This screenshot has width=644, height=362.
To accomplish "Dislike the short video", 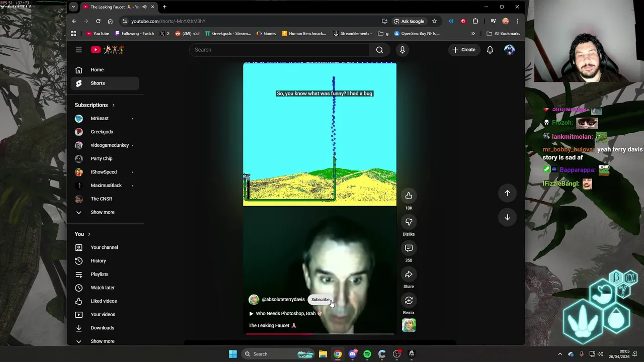I will pyautogui.click(x=409, y=222).
